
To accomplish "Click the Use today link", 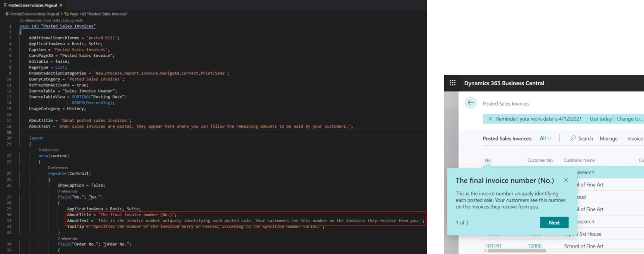I will click(600, 119).
